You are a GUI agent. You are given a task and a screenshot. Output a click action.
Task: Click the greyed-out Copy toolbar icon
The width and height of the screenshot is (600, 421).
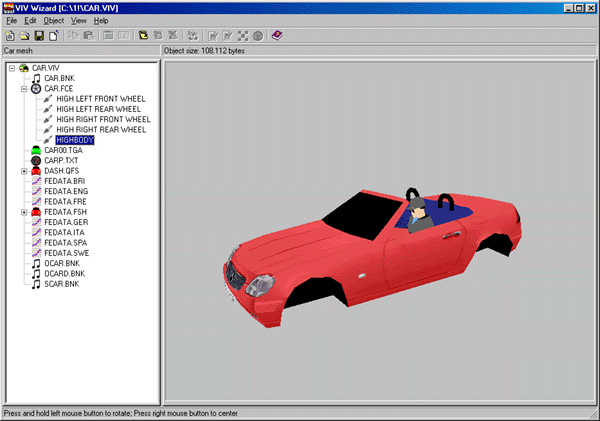73,36
